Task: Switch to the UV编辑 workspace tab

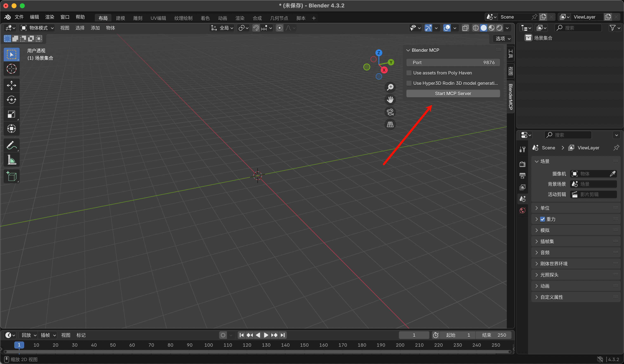Action: pos(158,18)
